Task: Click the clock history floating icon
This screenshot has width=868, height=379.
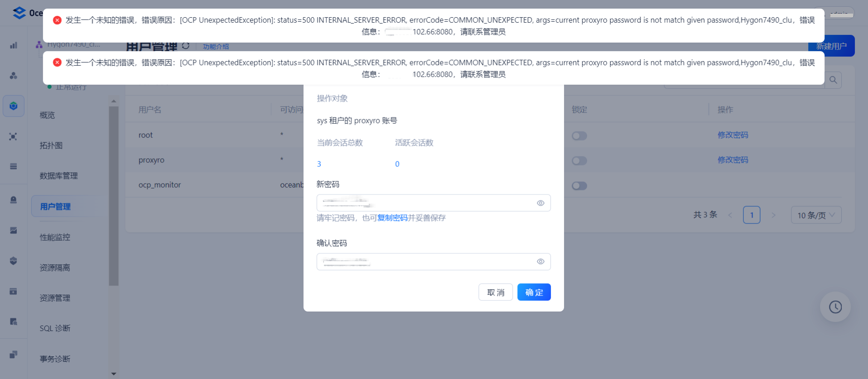Action: coord(835,307)
